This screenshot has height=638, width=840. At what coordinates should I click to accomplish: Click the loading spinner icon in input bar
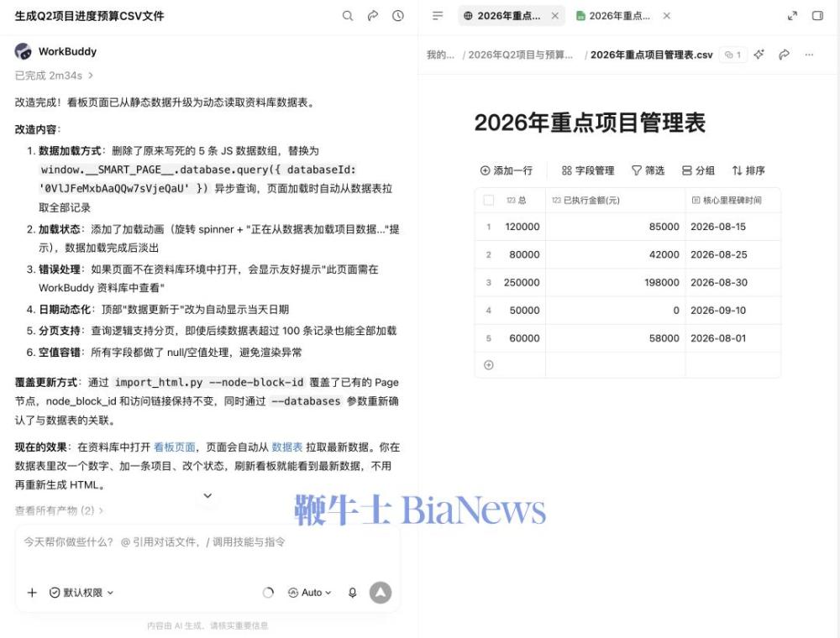tap(269, 593)
